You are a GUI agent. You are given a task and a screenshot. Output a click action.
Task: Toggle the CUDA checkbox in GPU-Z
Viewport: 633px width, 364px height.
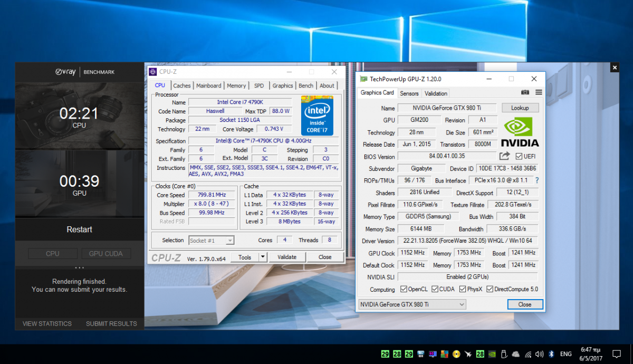tap(435, 289)
